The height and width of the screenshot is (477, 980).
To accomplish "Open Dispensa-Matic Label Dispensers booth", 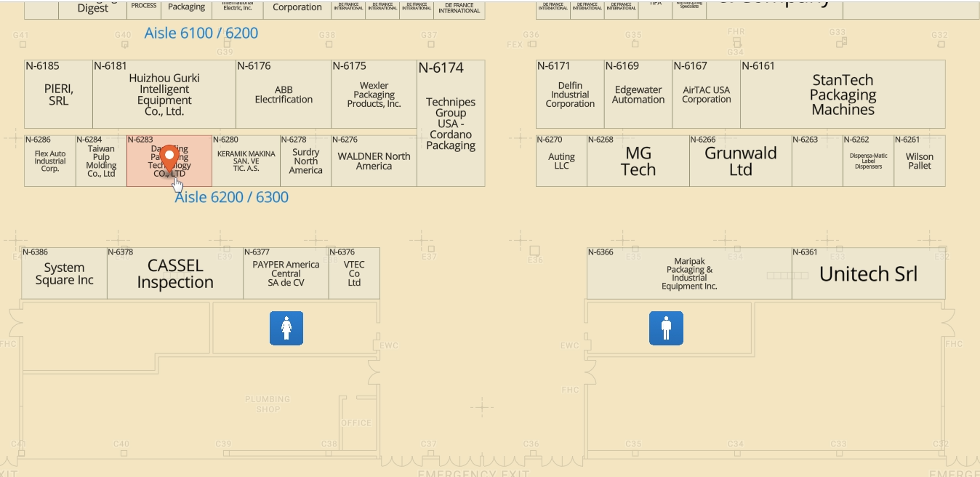I will 869,161.
